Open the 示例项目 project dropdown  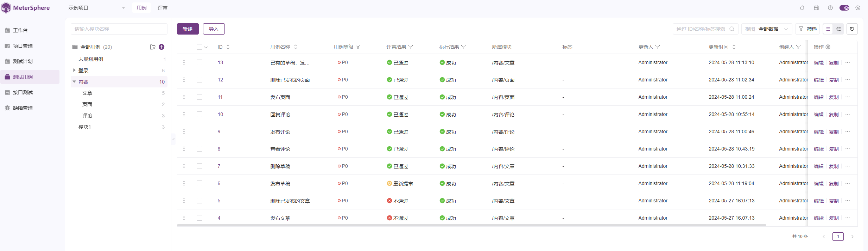[97, 8]
